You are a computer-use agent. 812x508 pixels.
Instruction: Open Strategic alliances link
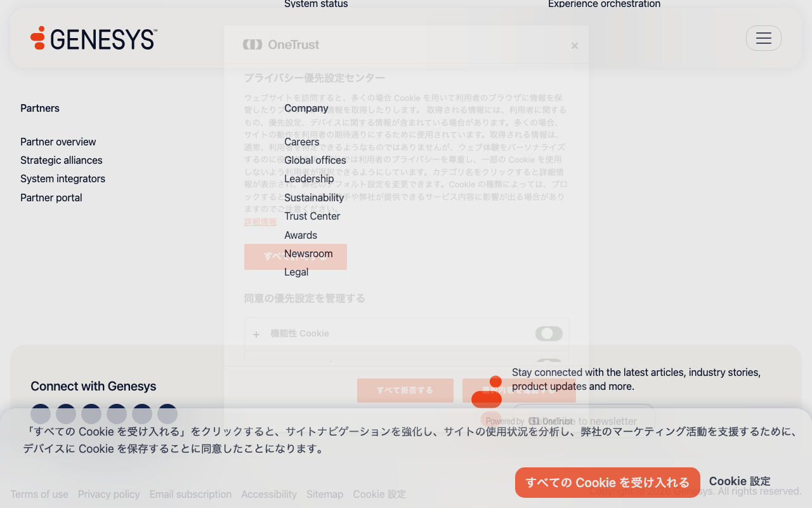[62, 160]
